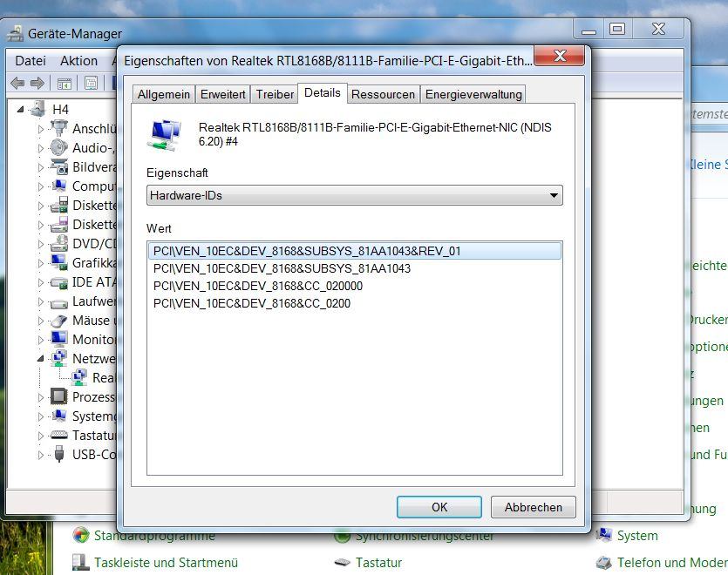Click the DVD/CD drive icon
This screenshot has height=575, width=728.
click(59, 243)
